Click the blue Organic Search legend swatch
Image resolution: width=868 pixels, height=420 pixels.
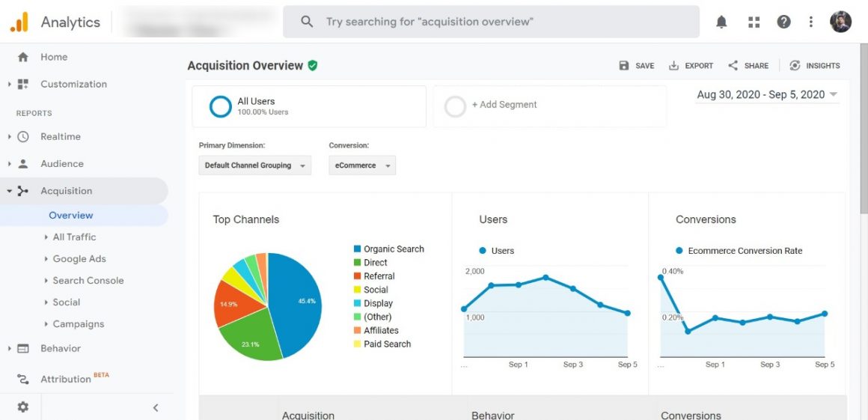[357, 249]
